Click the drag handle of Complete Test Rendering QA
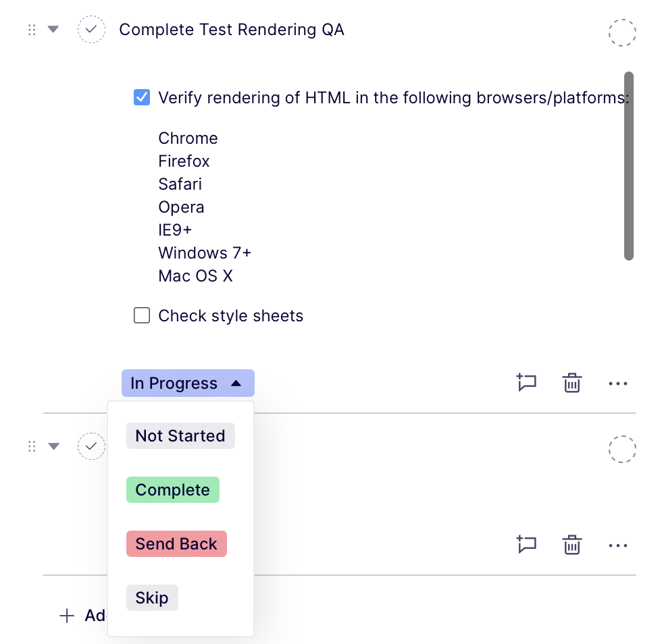This screenshot has height=644, width=662. (x=32, y=30)
